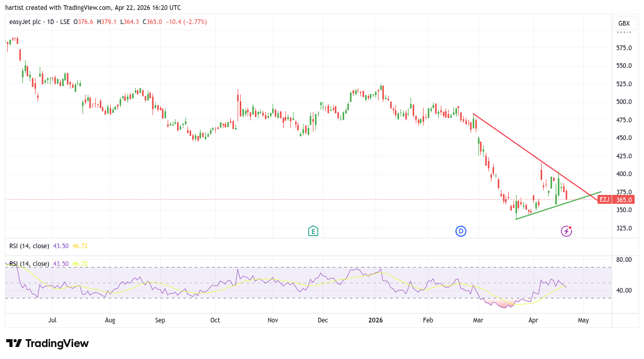Click the TradingView logo at bottom left
The width and height of the screenshot is (644, 359).
click(x=48, y=343)
